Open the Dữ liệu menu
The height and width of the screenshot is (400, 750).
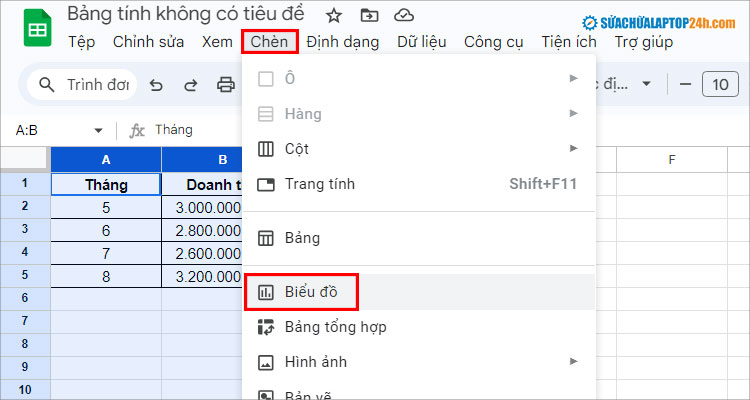pos(422,42)
